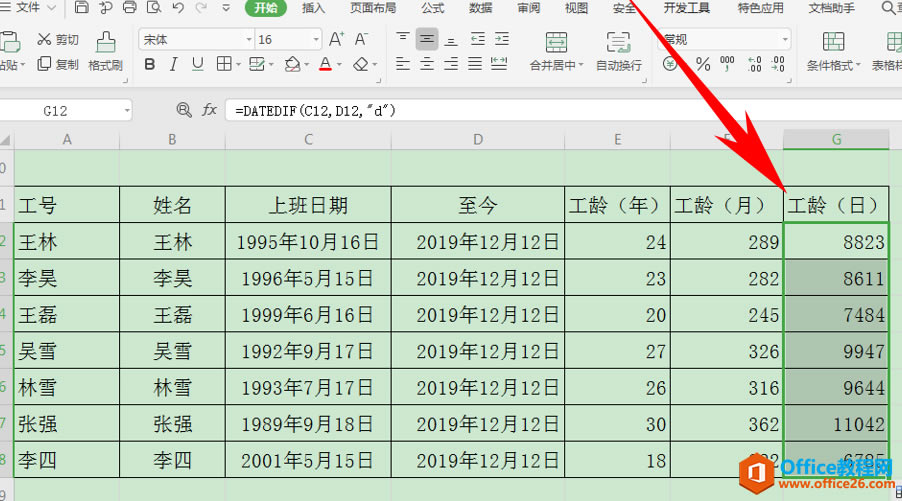Apply percent style format
The image size is (902, 501).
703,64
